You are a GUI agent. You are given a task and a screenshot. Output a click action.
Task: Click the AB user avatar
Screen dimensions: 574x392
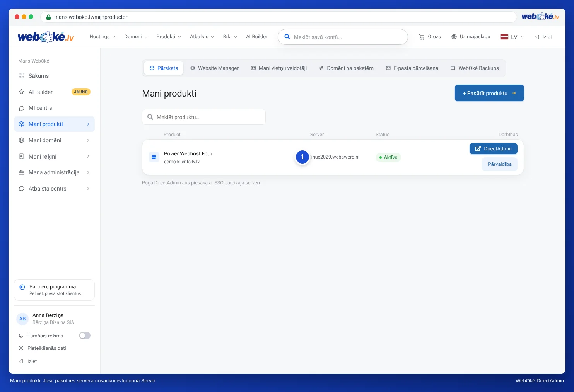22,319
